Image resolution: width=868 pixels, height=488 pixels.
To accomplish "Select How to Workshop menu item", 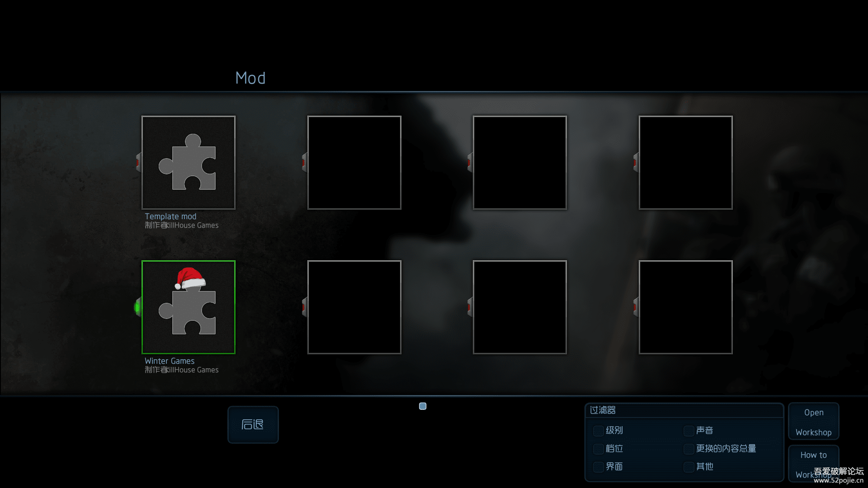I will [x=814, y=464].
